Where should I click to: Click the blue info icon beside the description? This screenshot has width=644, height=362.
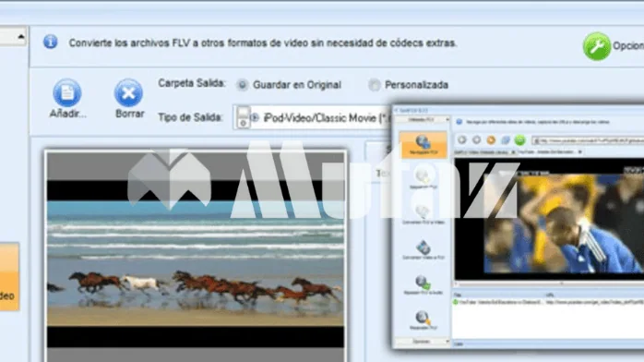[51, 42]
